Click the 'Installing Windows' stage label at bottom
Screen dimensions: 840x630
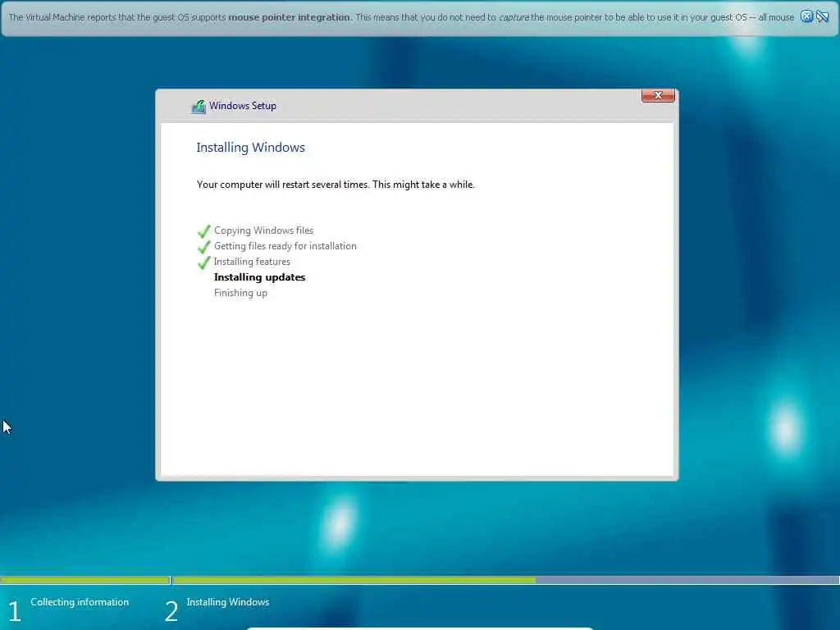pos(228,602)
